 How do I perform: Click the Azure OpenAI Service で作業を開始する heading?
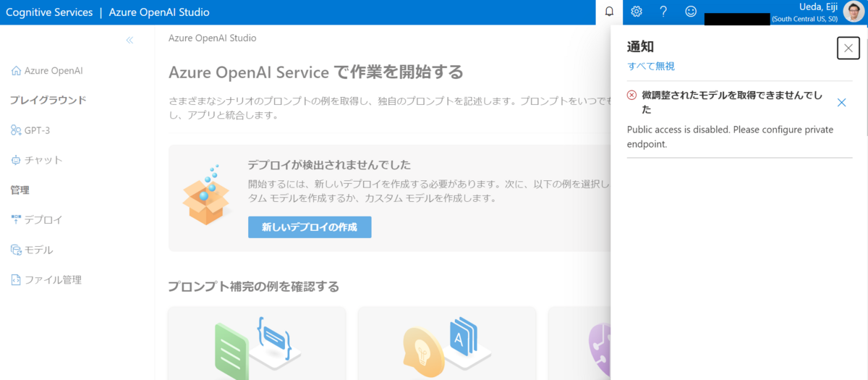315,72
